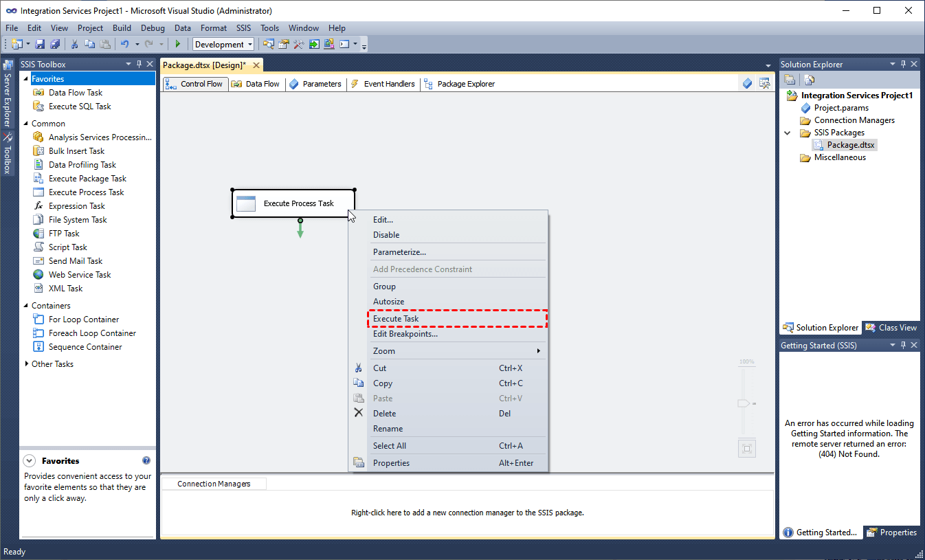
Task: Start debugging with the green play button
Action: point(177,44)
